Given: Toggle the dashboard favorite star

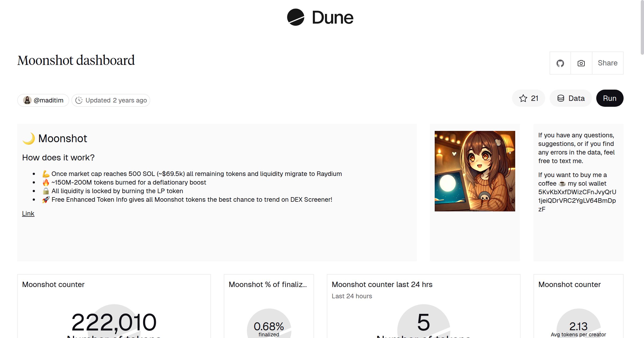Looking at the screenshot, I should (x=523, y=98).
